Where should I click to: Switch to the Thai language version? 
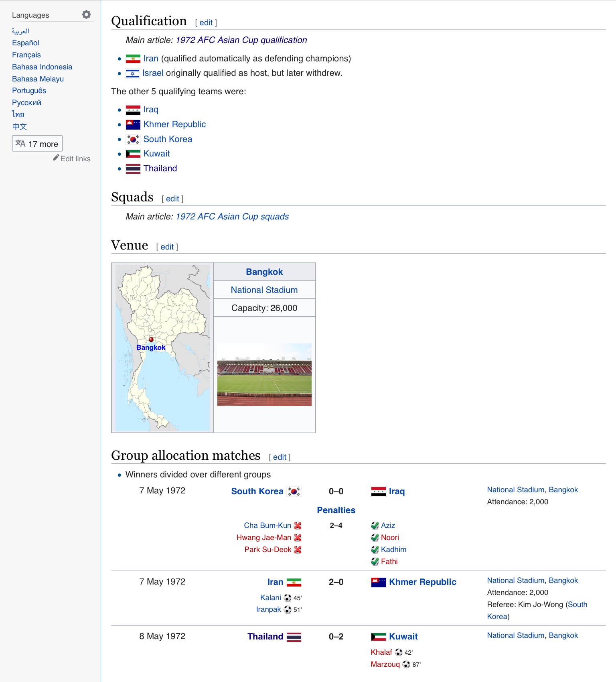[x=18, y=114]
